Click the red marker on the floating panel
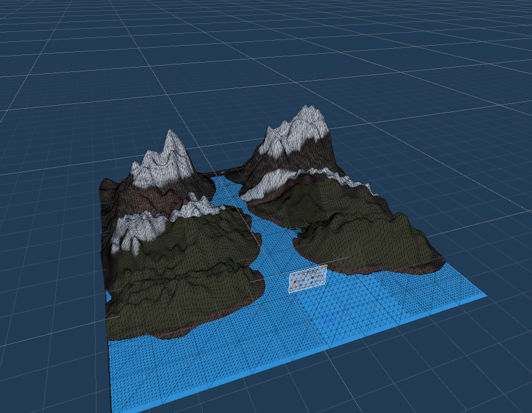 click(x=295, y=282)
